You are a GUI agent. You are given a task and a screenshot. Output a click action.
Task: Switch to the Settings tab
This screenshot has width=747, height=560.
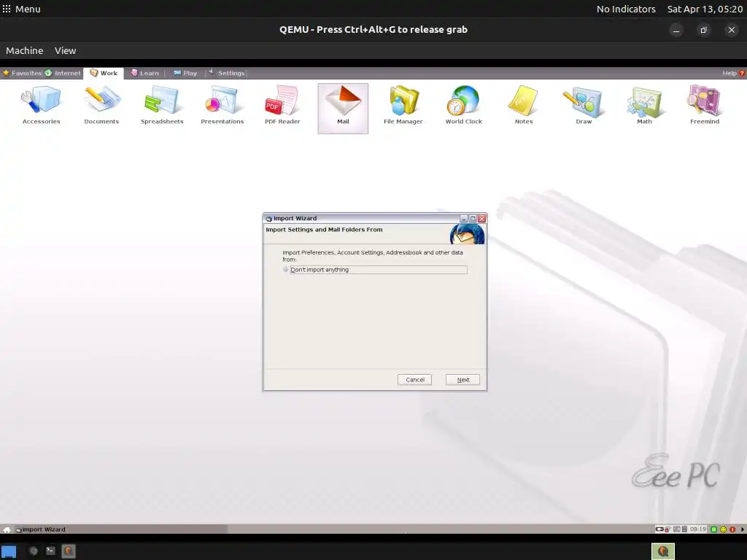coord(227,73)
